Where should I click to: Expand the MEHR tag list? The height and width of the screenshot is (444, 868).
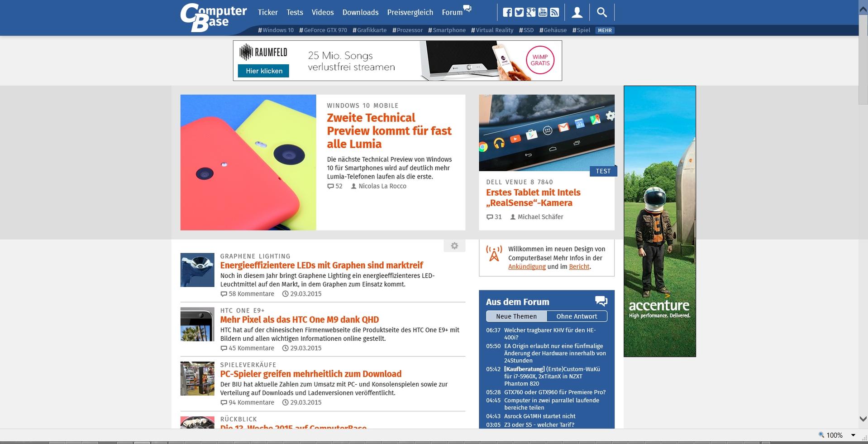pos(605,30)
